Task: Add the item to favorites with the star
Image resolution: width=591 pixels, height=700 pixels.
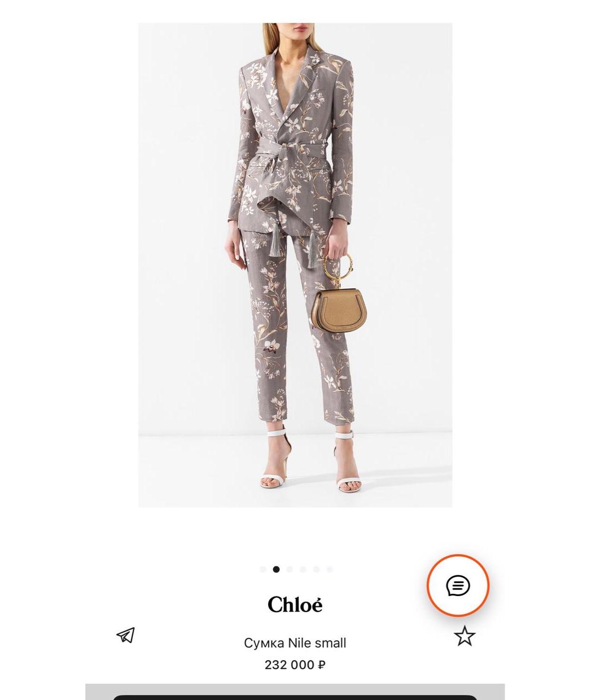Action: 465,636
